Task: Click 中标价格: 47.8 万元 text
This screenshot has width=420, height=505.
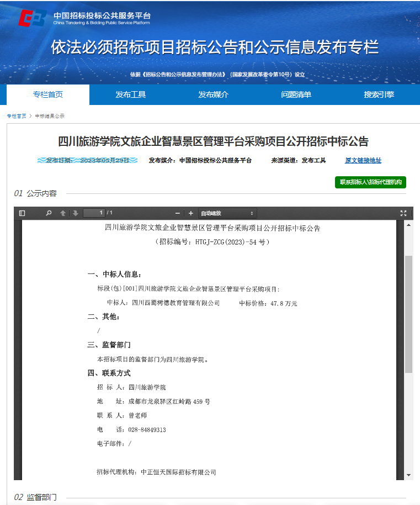Action: (268, 303)
